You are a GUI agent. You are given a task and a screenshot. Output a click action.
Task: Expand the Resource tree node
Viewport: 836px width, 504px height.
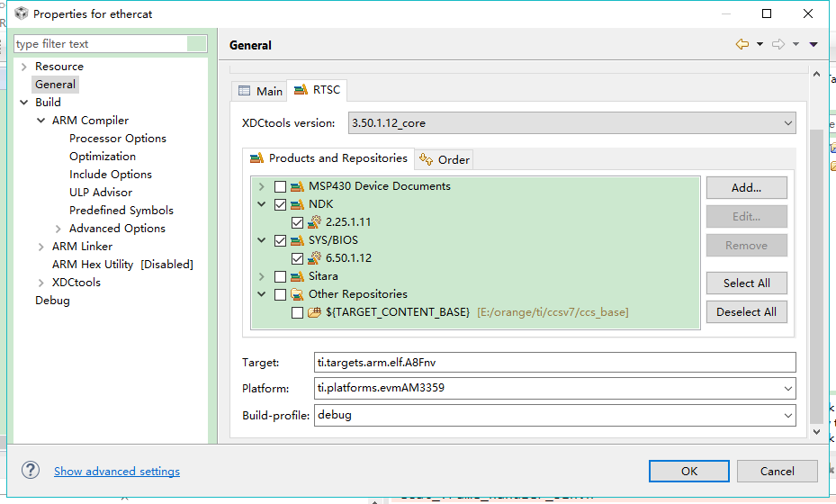24,67
